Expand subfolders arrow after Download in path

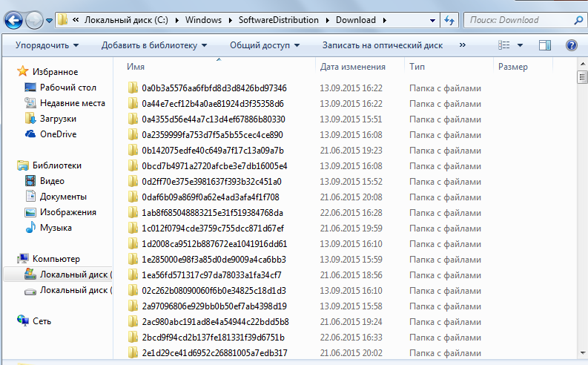384,21
